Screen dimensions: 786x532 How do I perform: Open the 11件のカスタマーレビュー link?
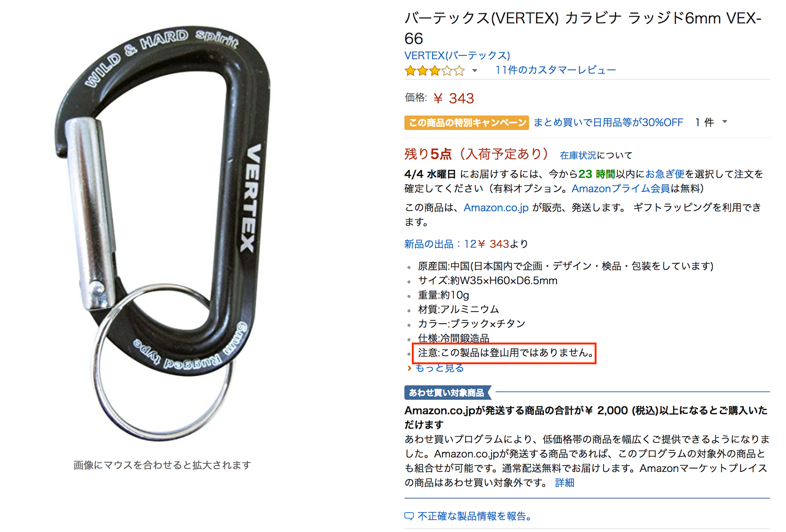[x=555, y=70]
